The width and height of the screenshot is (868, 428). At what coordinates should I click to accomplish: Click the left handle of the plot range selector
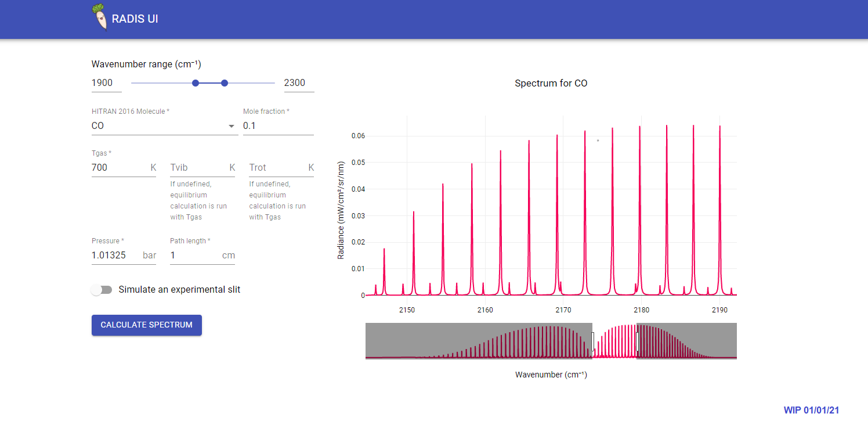[592, 341]
